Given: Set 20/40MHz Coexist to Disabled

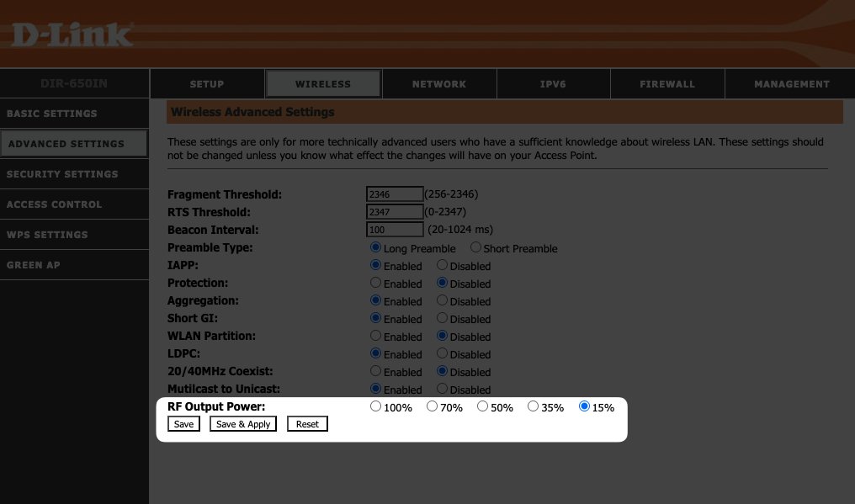Looking at the screenshot, I should point(442,371).
